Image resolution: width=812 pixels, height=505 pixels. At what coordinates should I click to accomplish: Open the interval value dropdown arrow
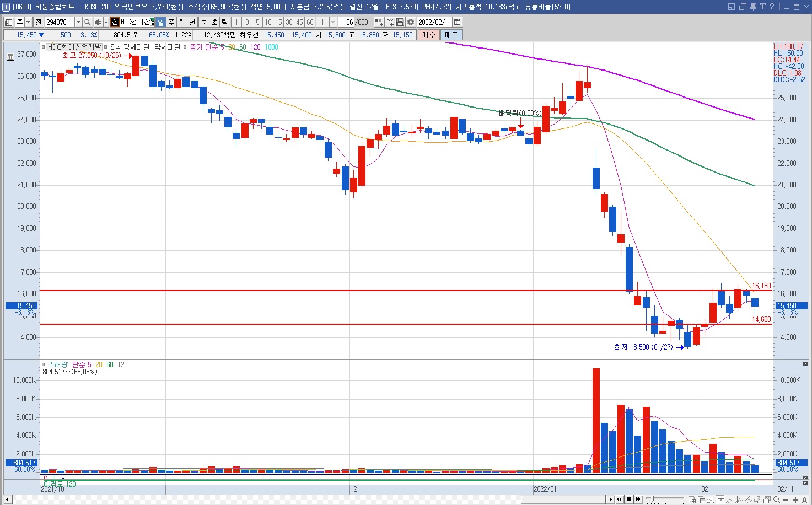tap(333, 22)
